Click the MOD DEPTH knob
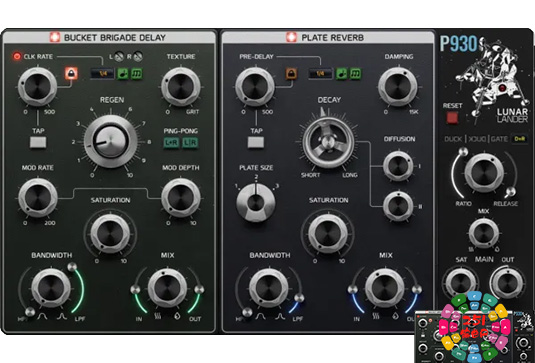This screenshot has height=363, width=535. (x=181, y=198)
